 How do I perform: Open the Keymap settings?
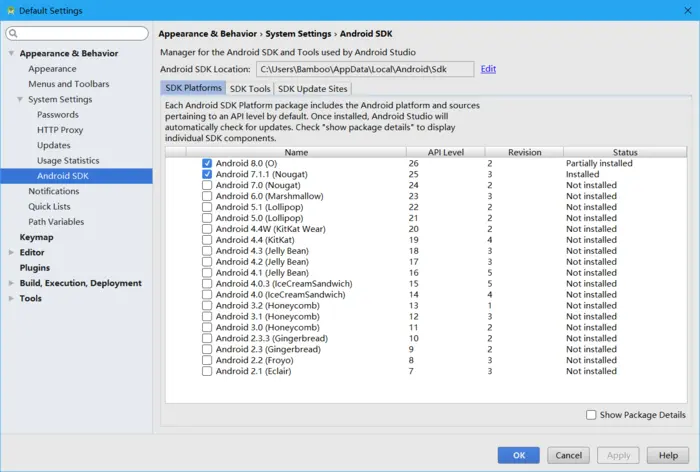pyautogui.click(x=36, y=237)
